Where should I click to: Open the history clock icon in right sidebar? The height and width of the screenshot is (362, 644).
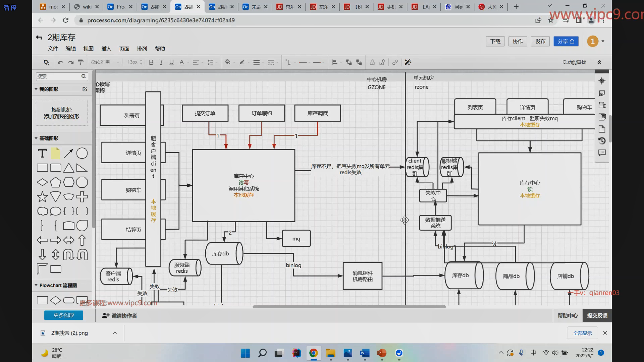click(602, 141)
